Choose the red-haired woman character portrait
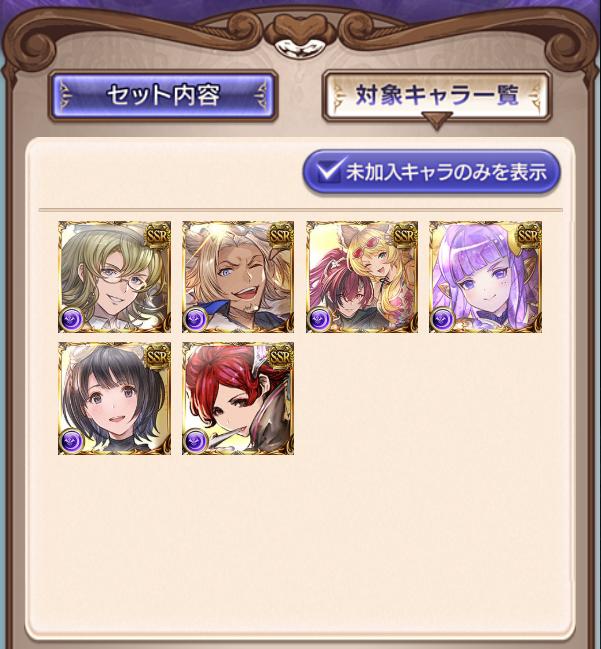601x649 pixels. tap(238, 398)
